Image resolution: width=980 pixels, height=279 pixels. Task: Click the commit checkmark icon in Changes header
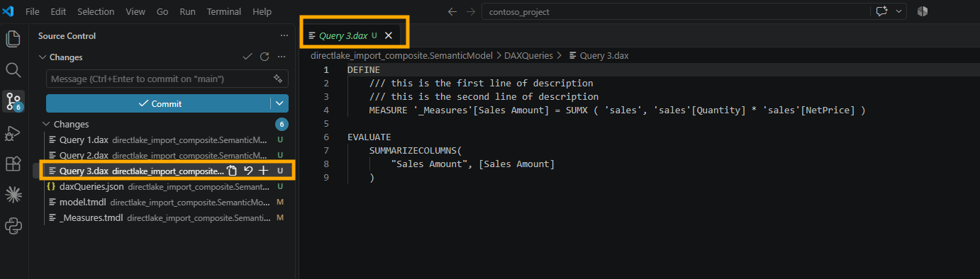coord(247,57)
